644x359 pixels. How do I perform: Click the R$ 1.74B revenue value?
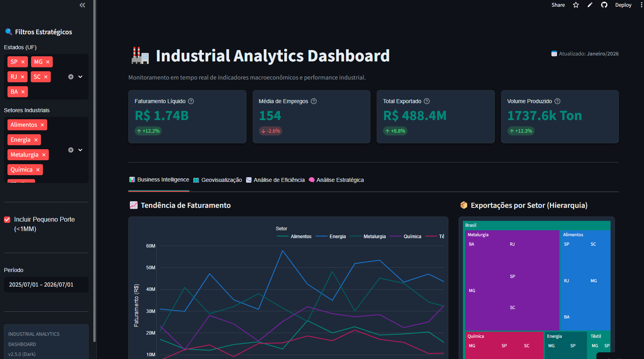[x=162, y=116]
